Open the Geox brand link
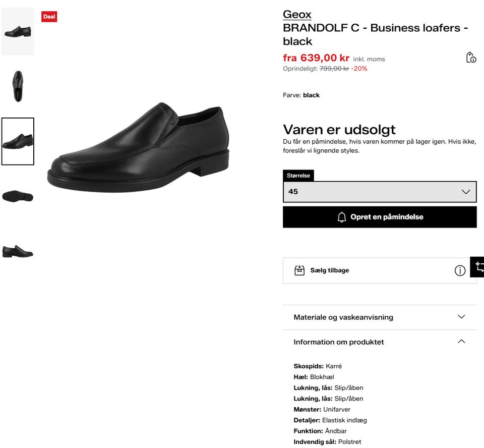 (x=297, y=14)
